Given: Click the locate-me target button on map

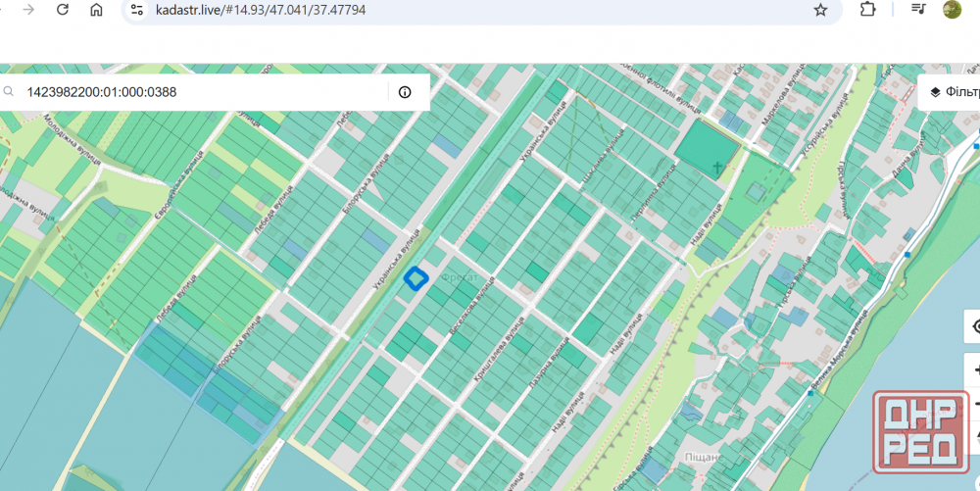Looking at the screenshot, I should (x=974, y=326).
